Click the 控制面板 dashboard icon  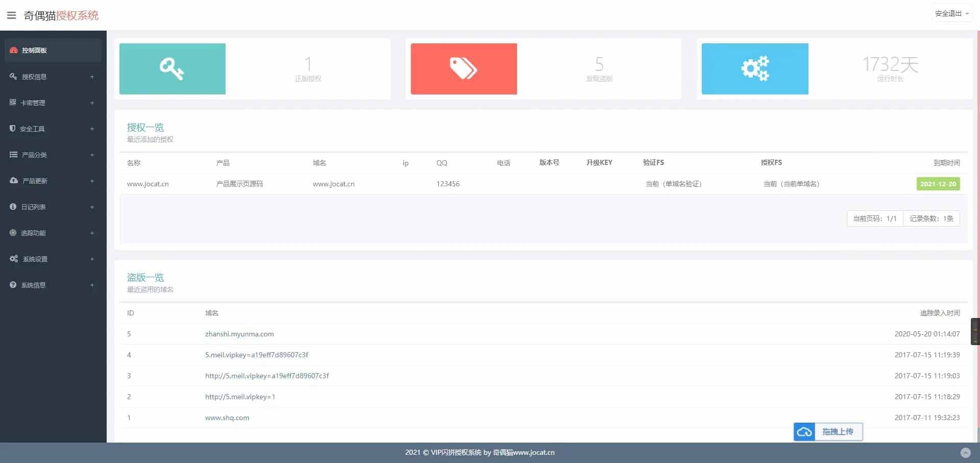tap(14, 50)
